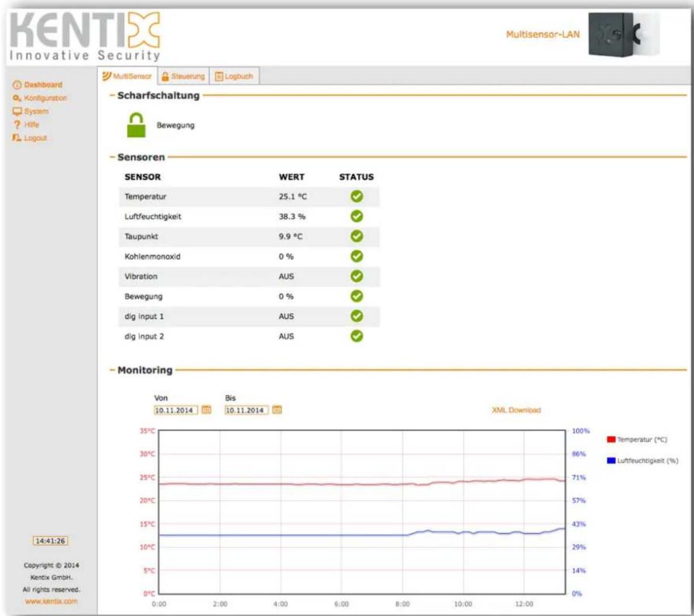
Task: Click the www.kentix.com link
Action: 51,601
